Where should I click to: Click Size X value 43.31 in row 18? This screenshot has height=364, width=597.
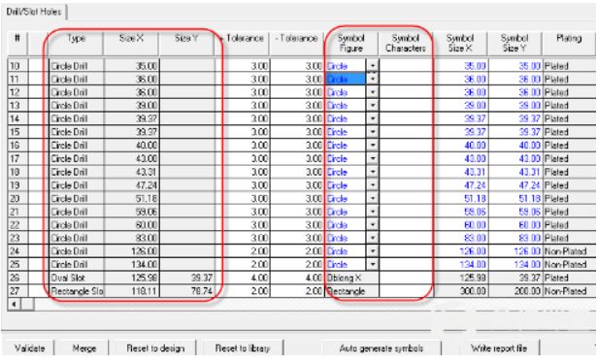click(132, 172)
